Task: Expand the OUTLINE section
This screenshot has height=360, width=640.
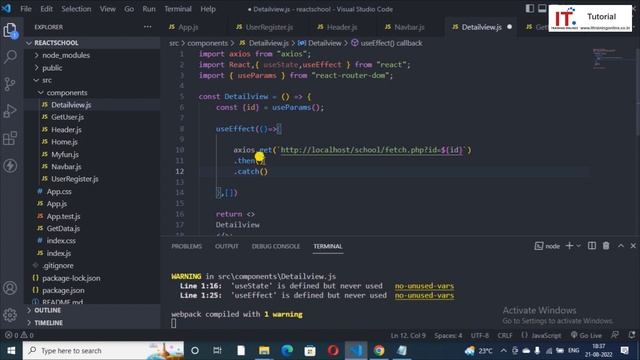Action: pos(47,310)
